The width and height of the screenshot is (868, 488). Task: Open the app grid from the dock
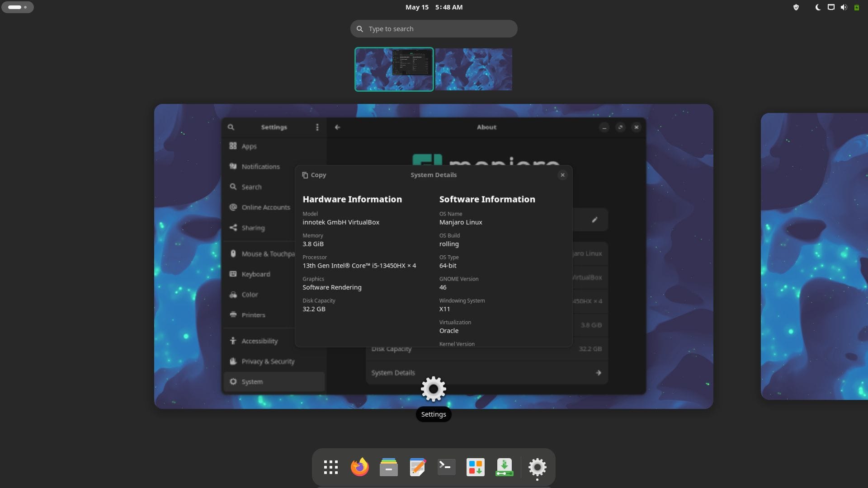coord(330,467)
